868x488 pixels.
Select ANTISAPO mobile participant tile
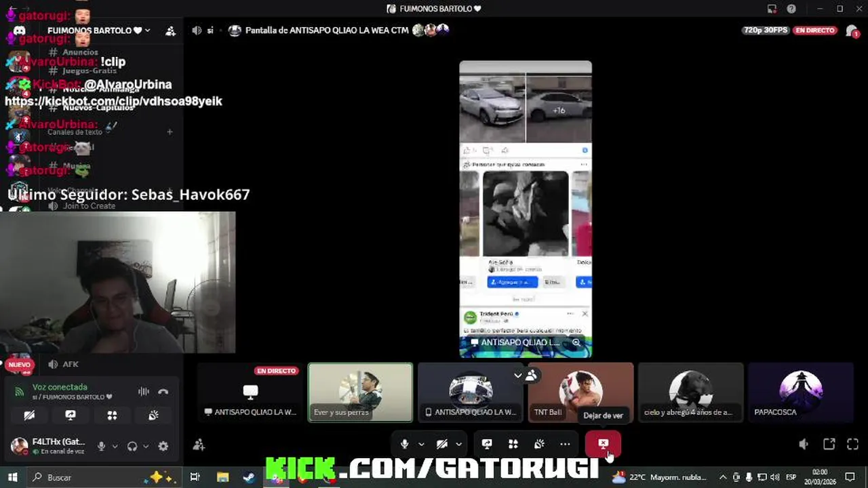tap(471, 392)
